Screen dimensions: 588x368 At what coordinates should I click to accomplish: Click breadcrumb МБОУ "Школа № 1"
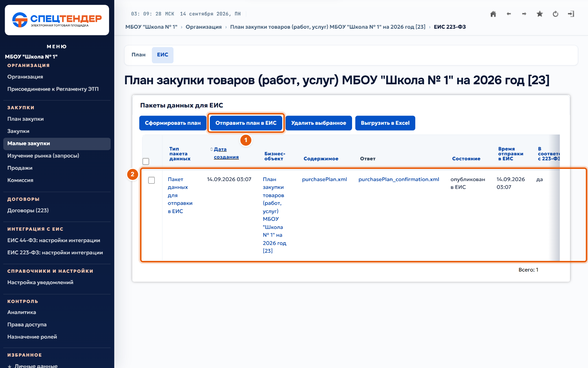(151, 27)
